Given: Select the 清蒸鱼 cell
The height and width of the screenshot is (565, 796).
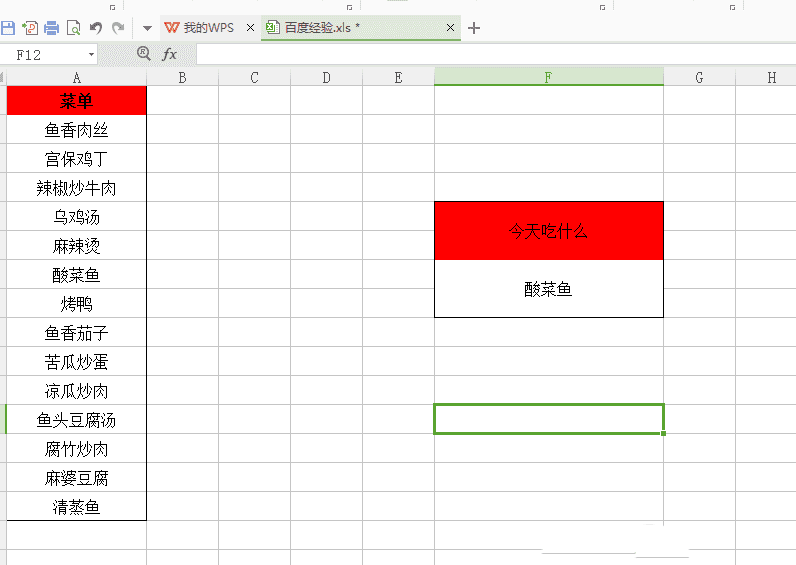Looking at the screenshot, I should 76,507.
